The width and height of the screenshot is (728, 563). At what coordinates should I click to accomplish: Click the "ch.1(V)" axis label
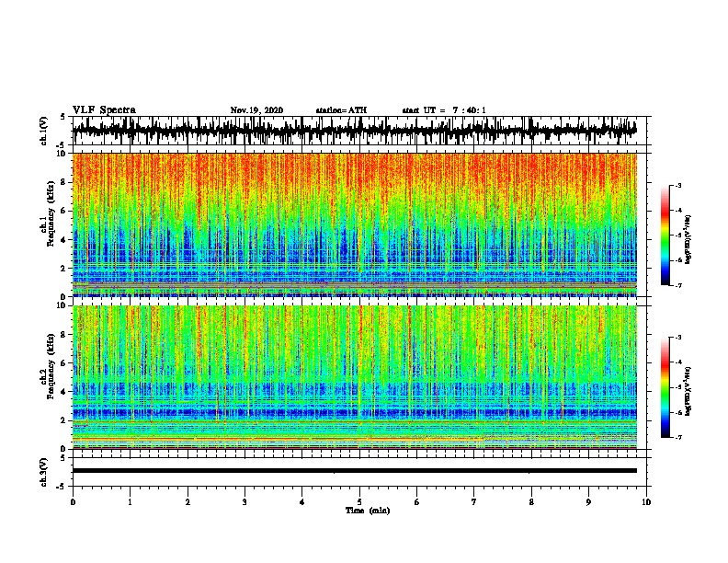44,131
